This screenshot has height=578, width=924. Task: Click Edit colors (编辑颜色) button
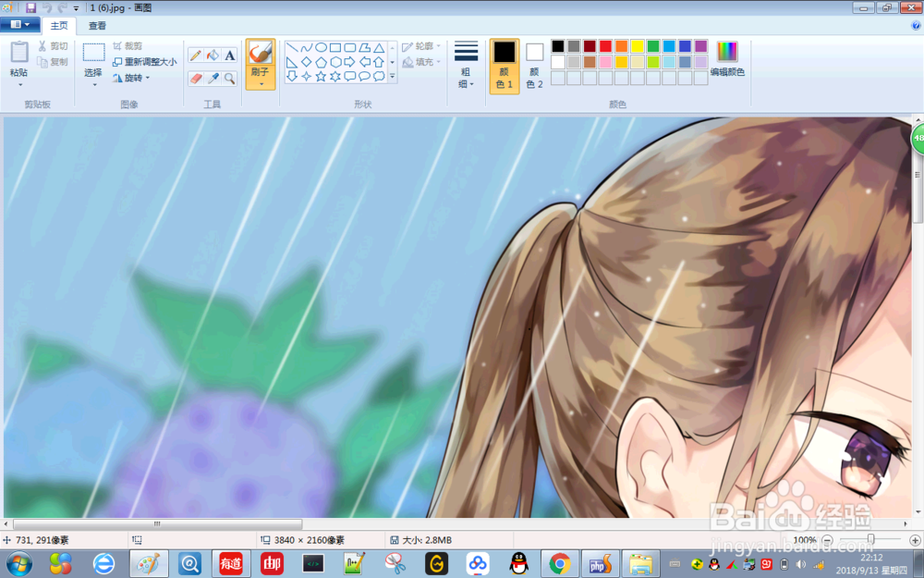727,59
